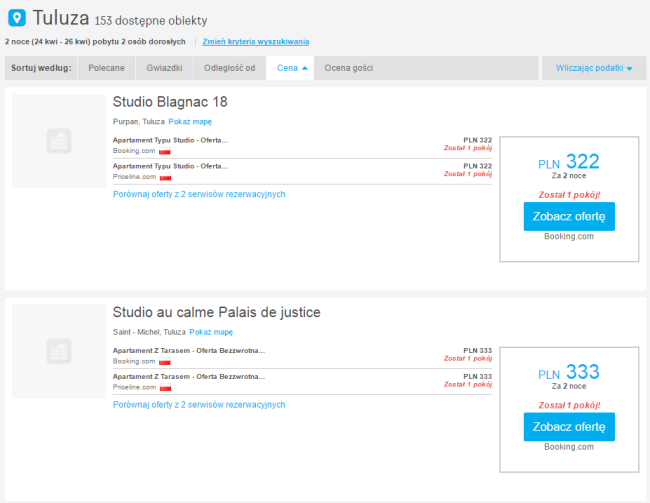Click the Zmień kryteria wyszukiwania link
This screenshot has height=503, width=650.
click(x=256, y=41)
